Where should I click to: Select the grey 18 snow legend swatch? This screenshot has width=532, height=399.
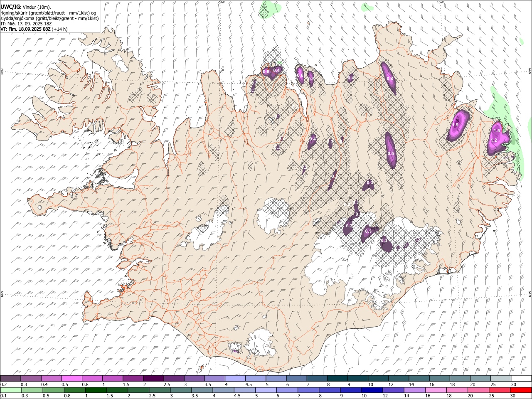[460, 378]
